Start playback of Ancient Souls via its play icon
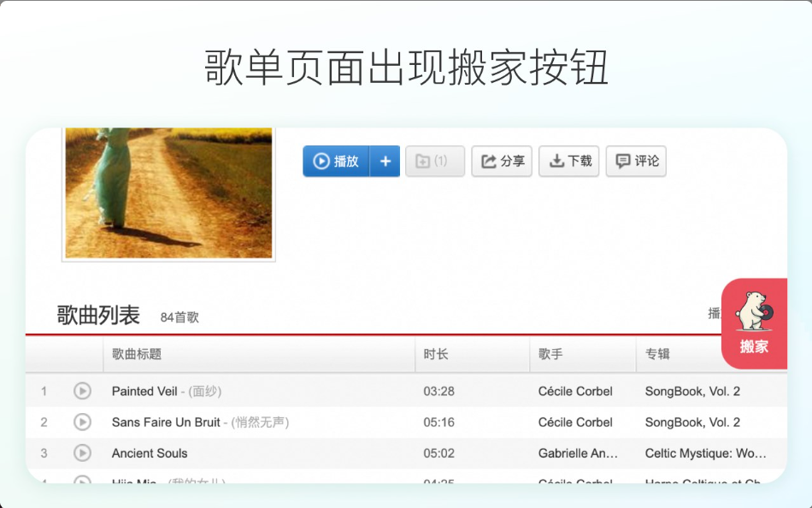This screenshot has height=508, width=812. click(x=83, y=453)
